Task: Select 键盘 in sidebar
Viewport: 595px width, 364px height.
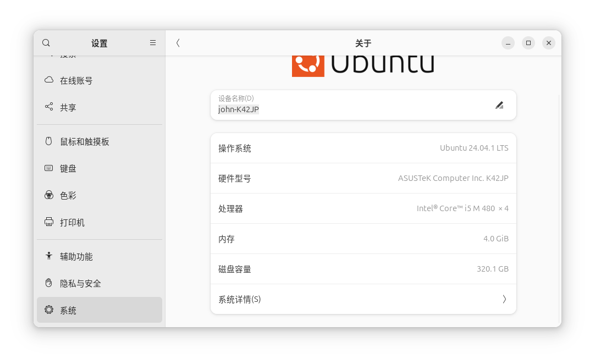Action: (x=68, y=169)
